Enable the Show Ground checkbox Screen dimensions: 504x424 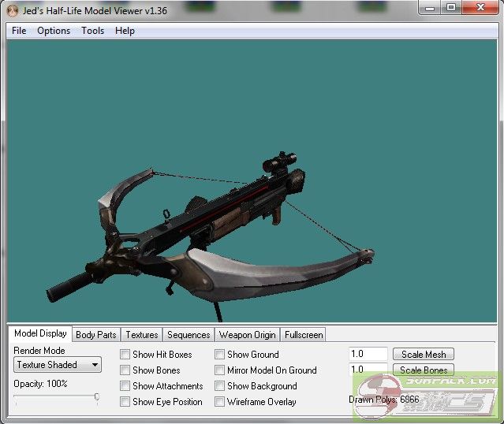pos(220,355)
